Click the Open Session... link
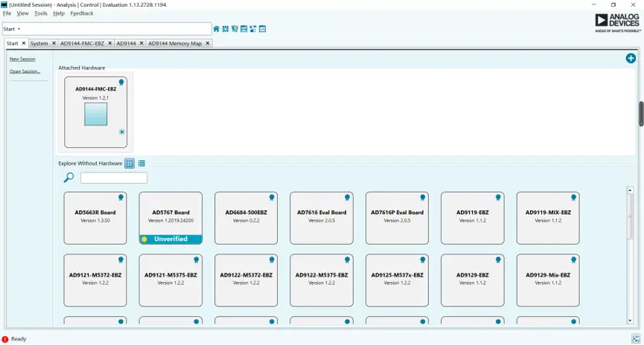The image size is (644, 345). pyautogui.click(x=25, y=71)
